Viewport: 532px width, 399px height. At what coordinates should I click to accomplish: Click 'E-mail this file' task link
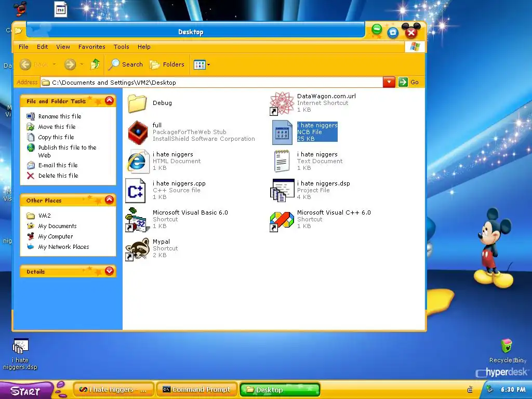click(x=58, y=165)
